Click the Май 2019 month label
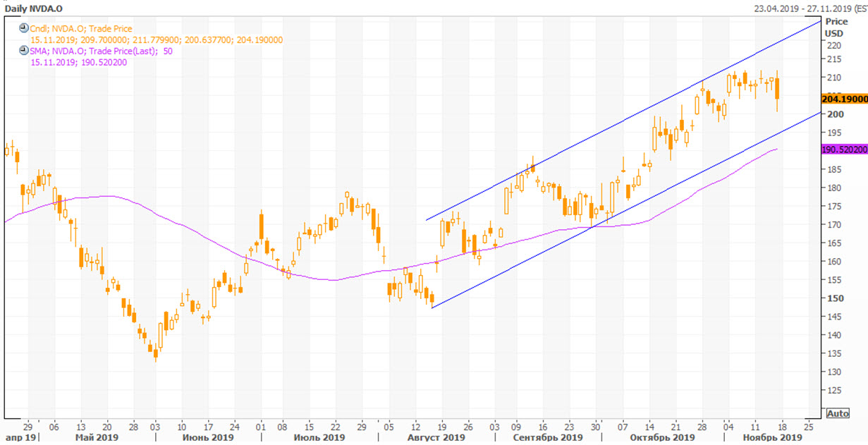The height and width of the screenshot is (445, 868). (x=97, y=438)
